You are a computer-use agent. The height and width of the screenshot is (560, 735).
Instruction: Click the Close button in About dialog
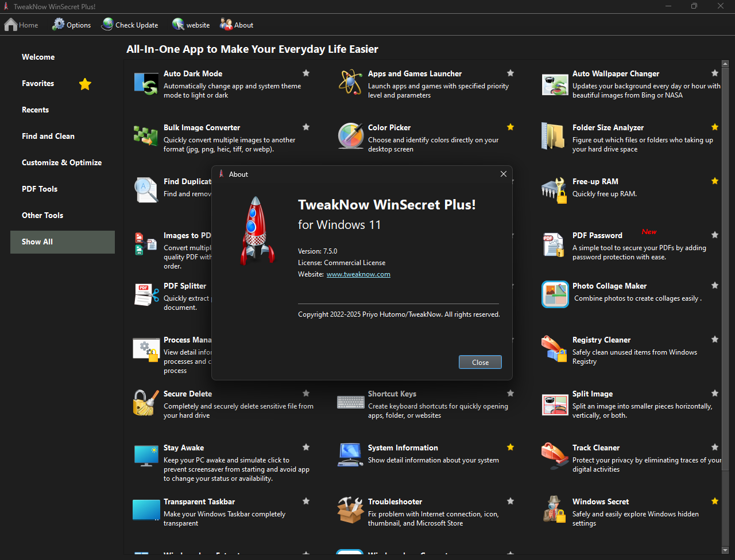coord(480,362)
